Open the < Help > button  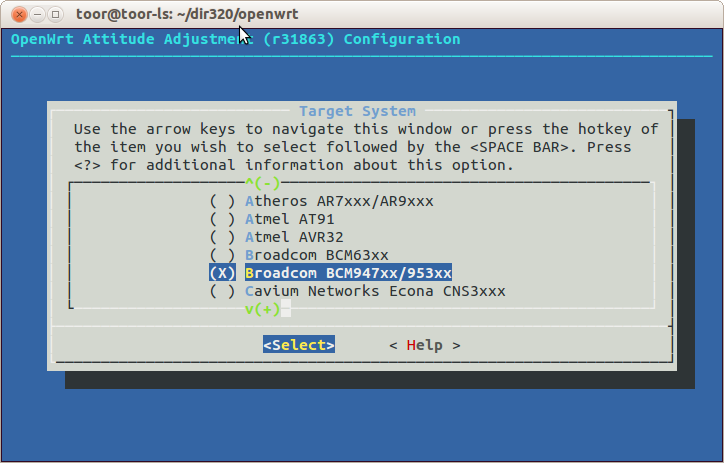coord(424,345)
